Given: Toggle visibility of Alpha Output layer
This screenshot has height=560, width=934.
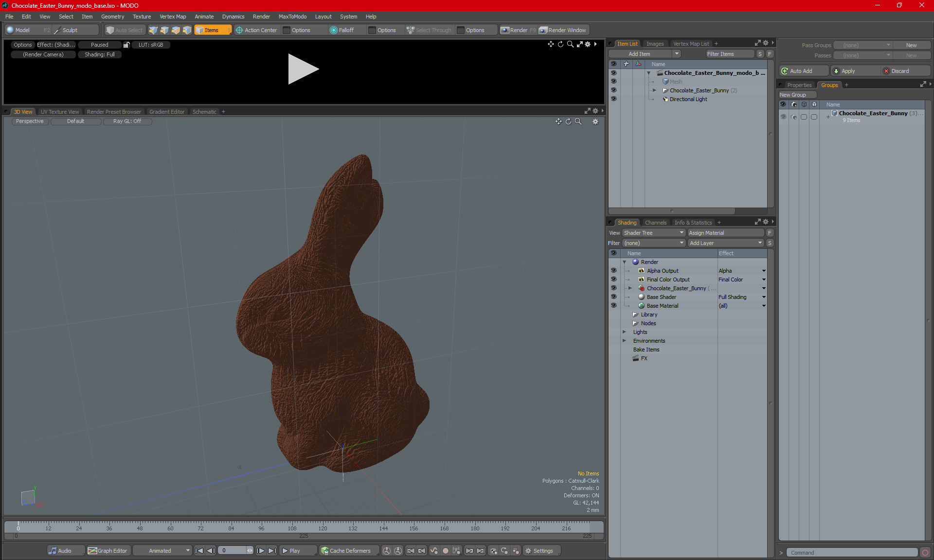Looking at the screenshot, I should (613, 271).
